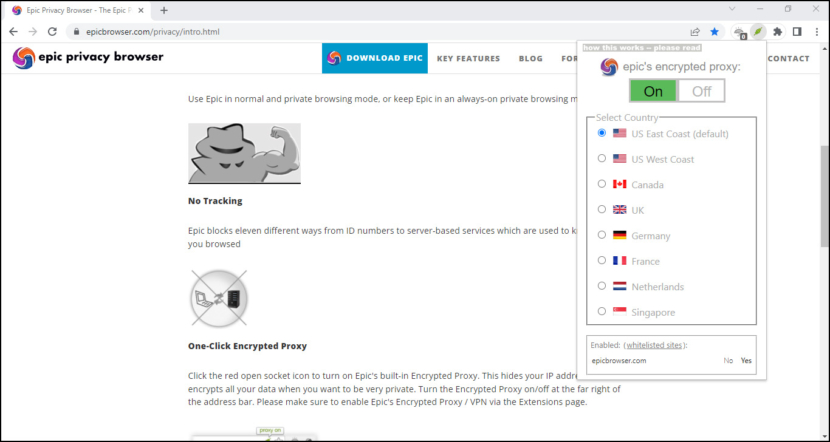Viewport: 830px width, 442px height.
Task: Select France as proxy country
Action: coord(601,260)
